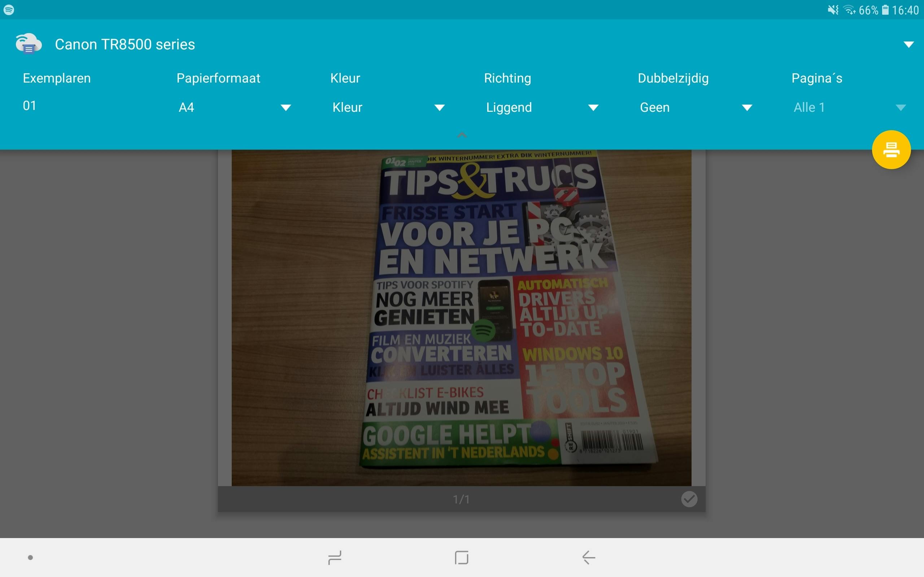The image size is (924, 577).
Task: Expand the Canon TR8500 printer selector arrow
Action: click(908, 44)
